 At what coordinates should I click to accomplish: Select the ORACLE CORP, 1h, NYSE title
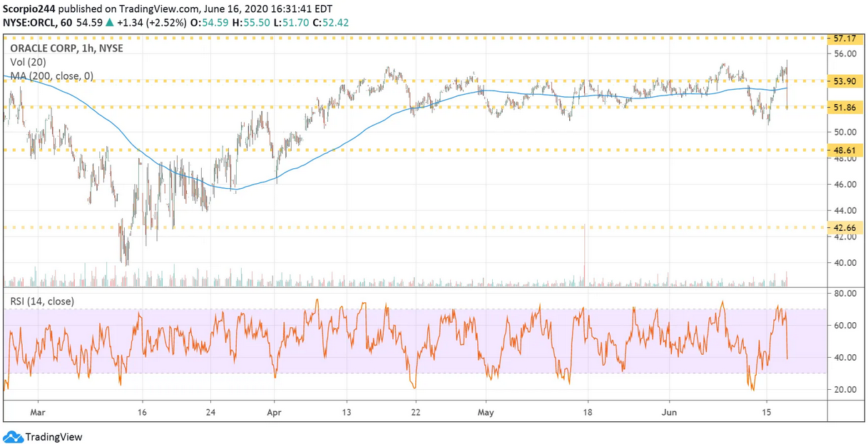click(66, 49)
